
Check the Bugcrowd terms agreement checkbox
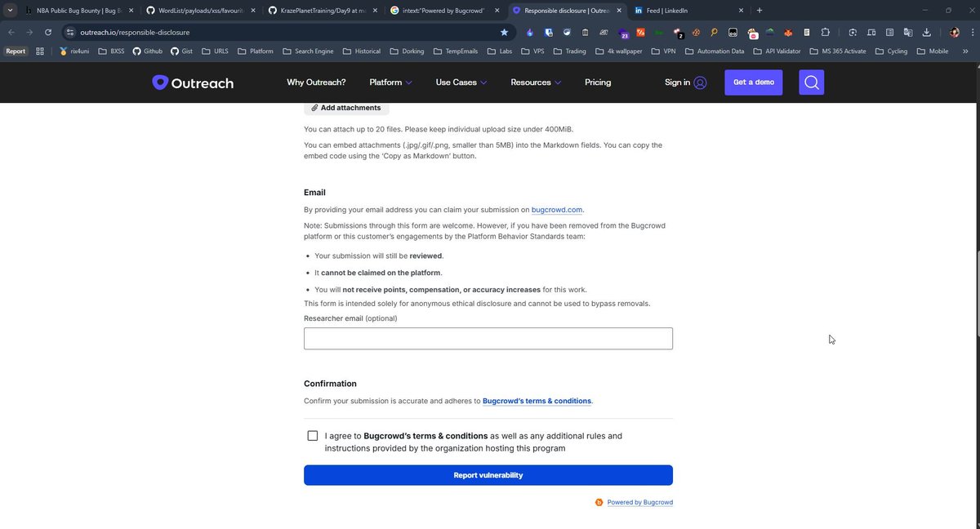pos(312,436)
